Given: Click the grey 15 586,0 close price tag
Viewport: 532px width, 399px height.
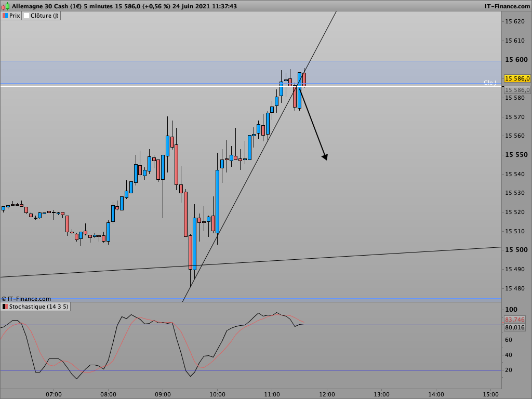Looking at the screenshot, I should point(517,90).
